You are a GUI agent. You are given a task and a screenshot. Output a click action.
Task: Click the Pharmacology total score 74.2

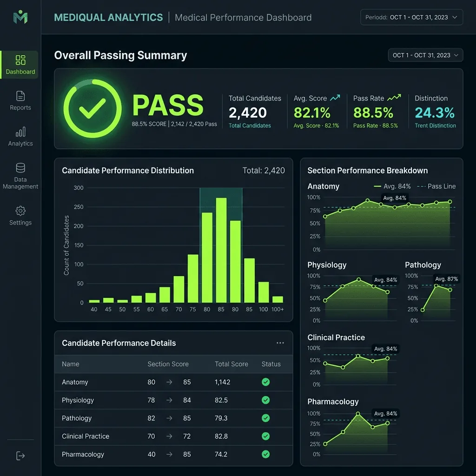point(221,454)
